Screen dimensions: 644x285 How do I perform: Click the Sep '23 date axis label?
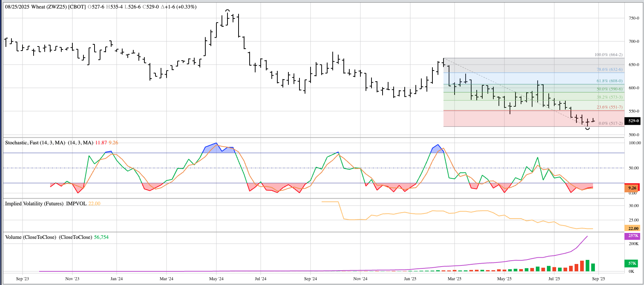point(23,279)
